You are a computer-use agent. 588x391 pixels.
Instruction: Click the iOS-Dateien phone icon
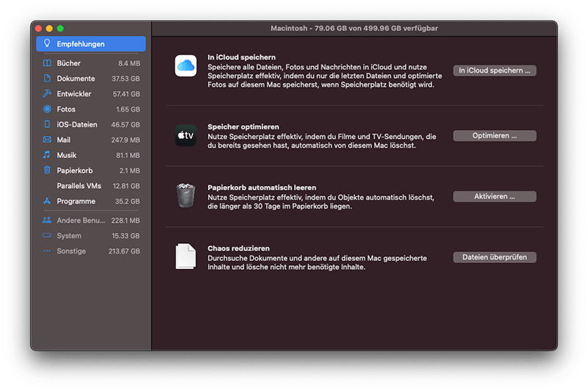(47, 124)
